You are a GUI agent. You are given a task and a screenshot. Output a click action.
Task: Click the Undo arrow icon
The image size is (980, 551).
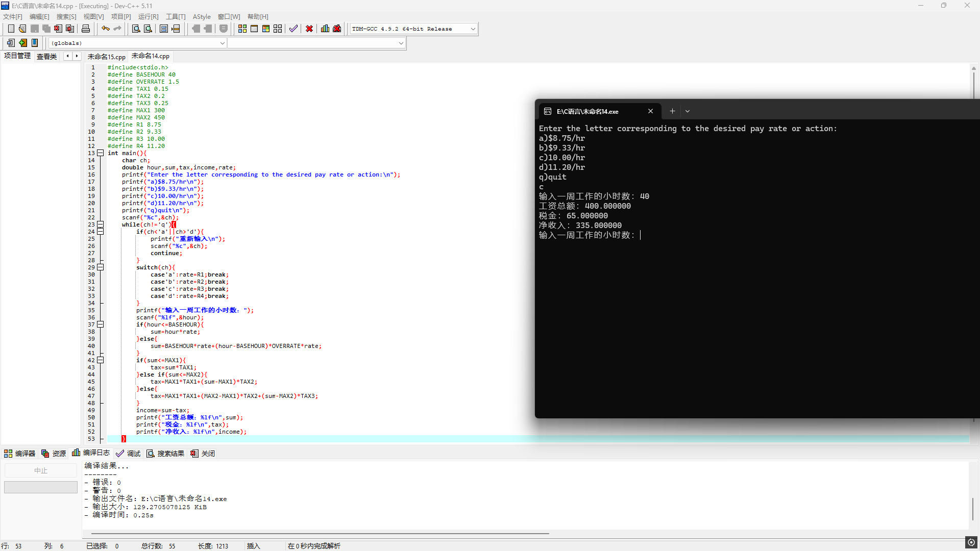click(105, 29)
